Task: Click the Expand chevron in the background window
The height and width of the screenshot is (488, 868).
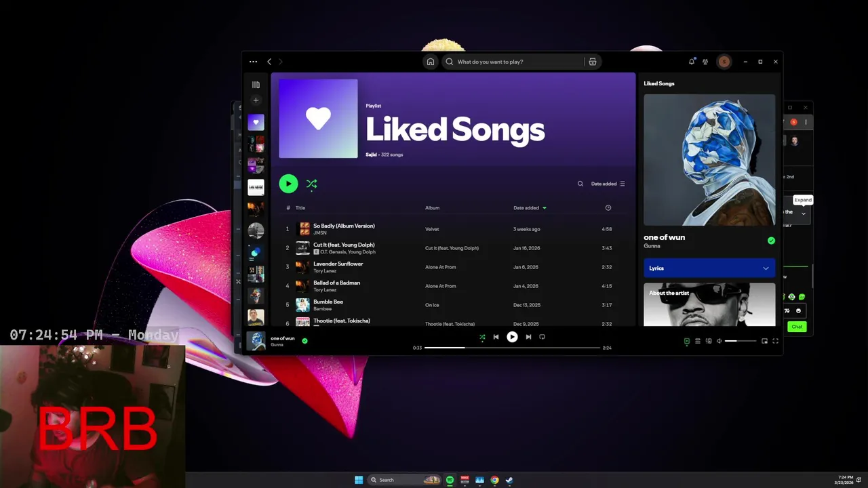Action: [804, 213]
